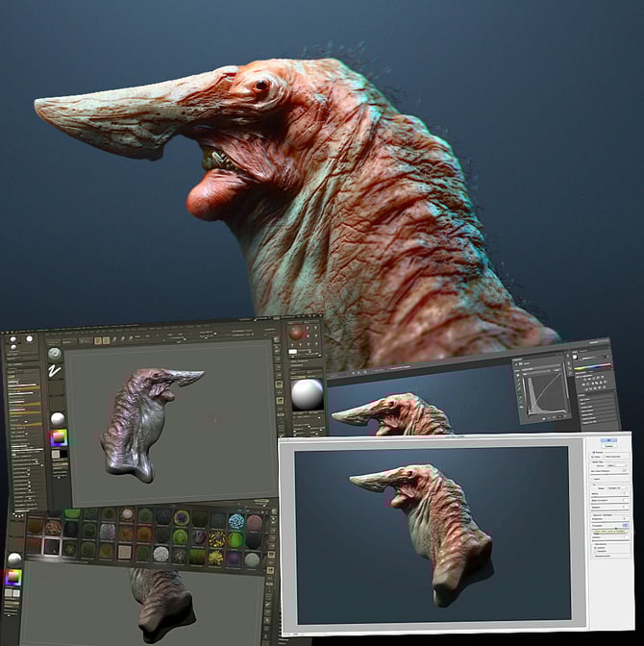The height and width of the screenshot is (646, 644).
Task: Open material sphere in upper ZBrush left shelf
Action: 58,419
